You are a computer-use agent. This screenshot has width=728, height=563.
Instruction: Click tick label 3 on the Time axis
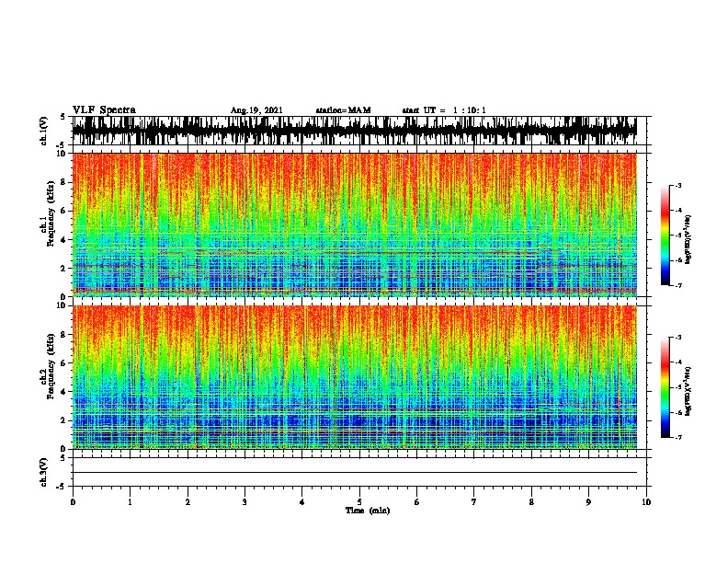click(x=245, y=502)
